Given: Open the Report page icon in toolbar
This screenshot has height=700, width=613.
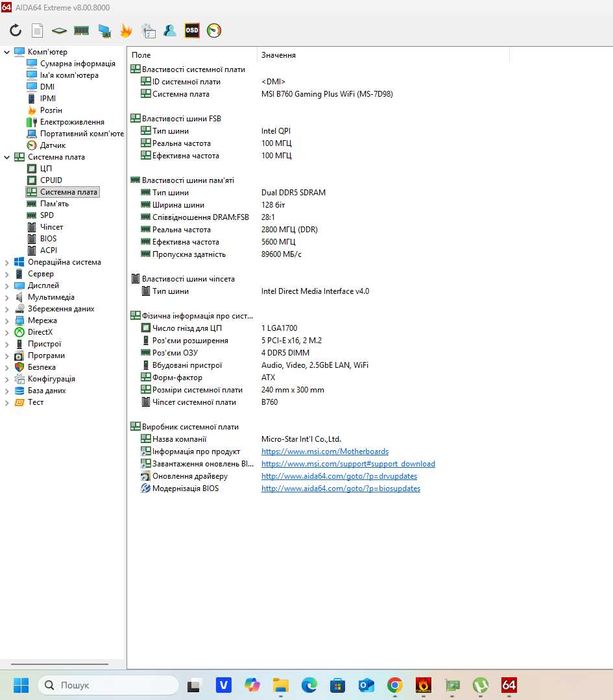Looking at the screenshot, I should click(38, 31).
